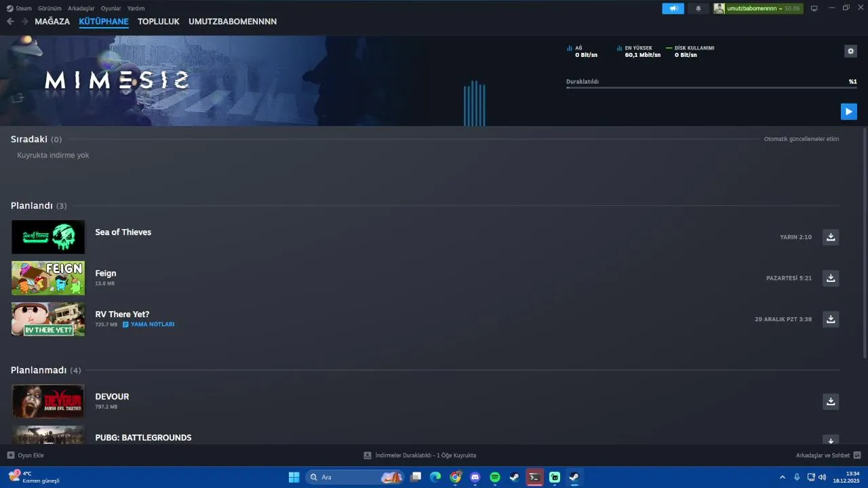Go back with the left arrow
Screen dimensions: 868x488
[x=10, y=22]
